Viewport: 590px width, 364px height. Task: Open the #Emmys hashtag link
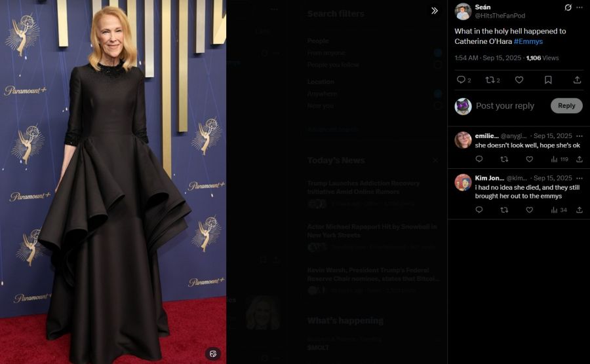coord(528,41)
